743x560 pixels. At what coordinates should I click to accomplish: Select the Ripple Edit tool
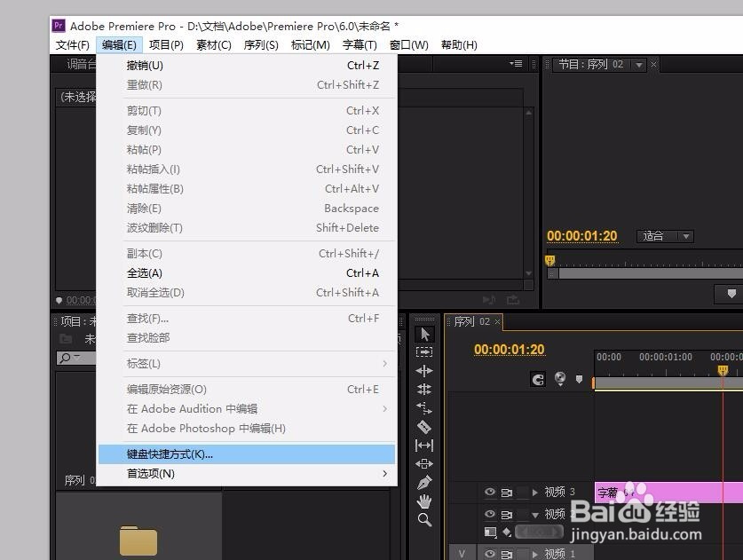coord(424,370)
